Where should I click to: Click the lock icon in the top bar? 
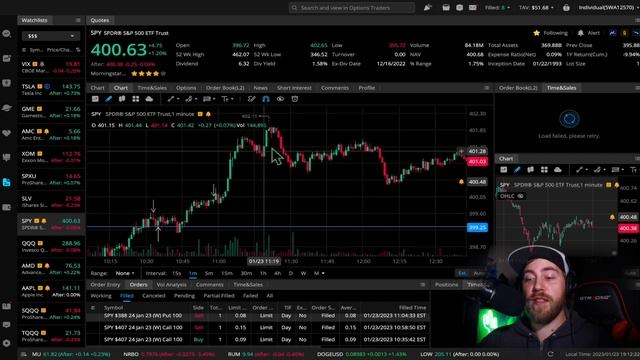pos(566,7)
